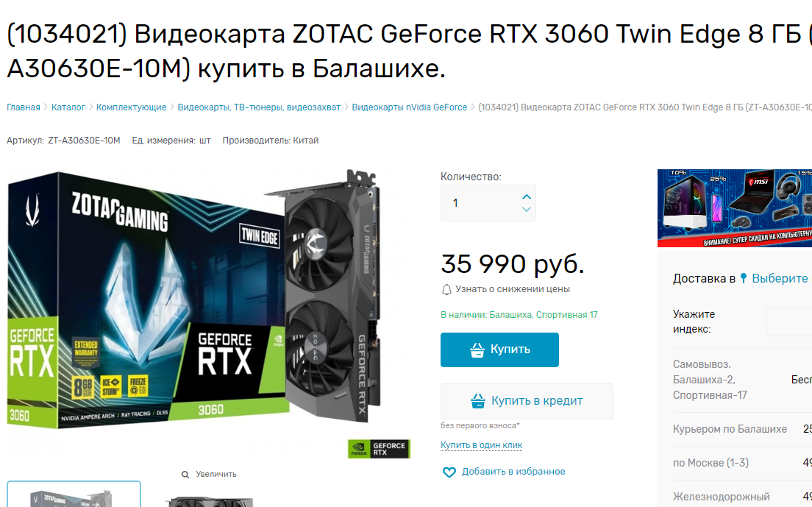
Task: Open Видеокарты, ТВ-тюнеры, видеозахват breadcrumb
Action: [x=259, y=107]
